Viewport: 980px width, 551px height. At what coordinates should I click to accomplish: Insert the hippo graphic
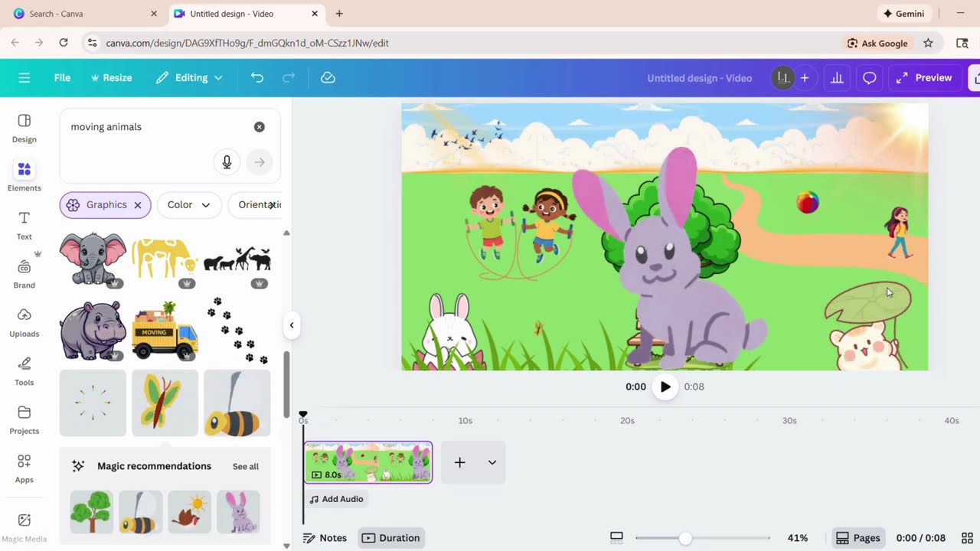click(x=93, y=331)
